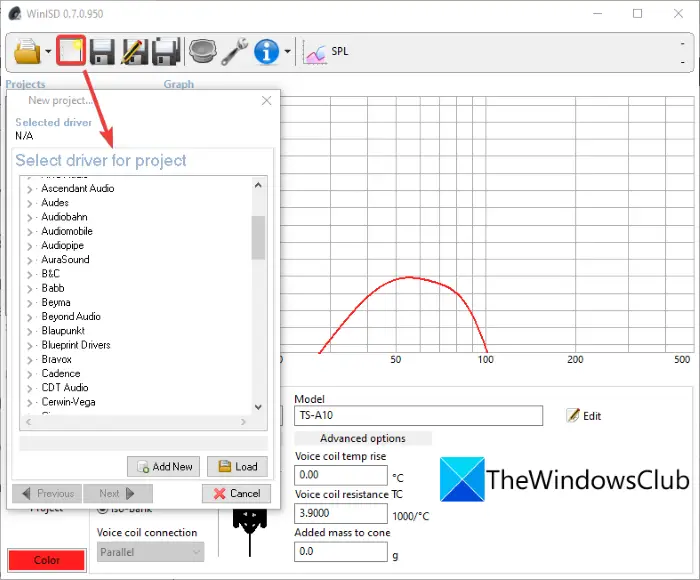Viewport: 700px width, 580px height.
Task: Expand the Audiomobile tree node
Action: pyautogui.click(x=30, y=232)
